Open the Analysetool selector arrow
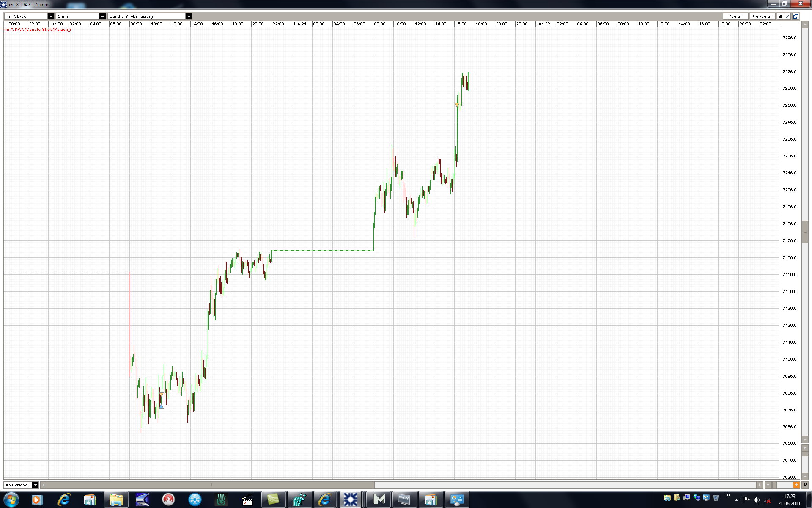Screen dimensions: 812x508 35,485
